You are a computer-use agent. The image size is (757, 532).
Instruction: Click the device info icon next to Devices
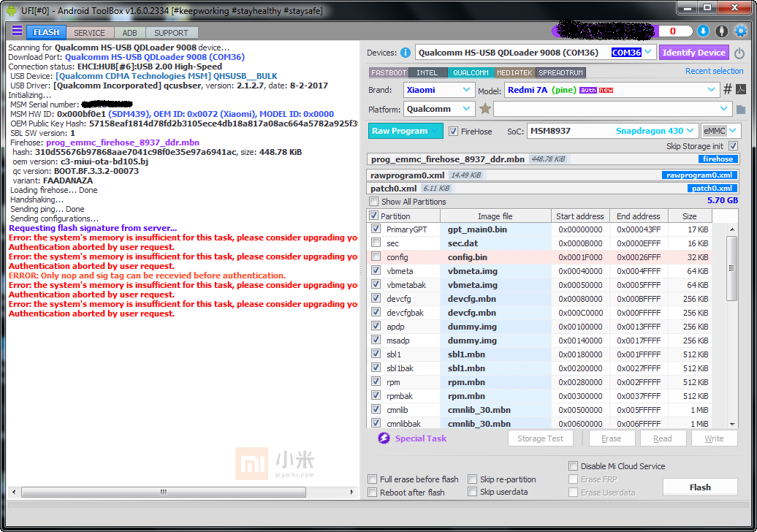point(406,53)
